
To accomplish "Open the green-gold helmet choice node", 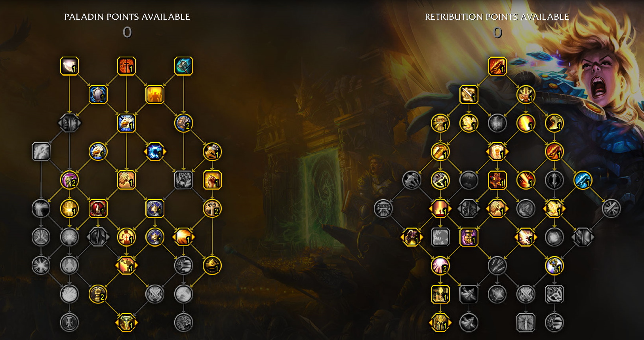I will [x=126, y=323].
